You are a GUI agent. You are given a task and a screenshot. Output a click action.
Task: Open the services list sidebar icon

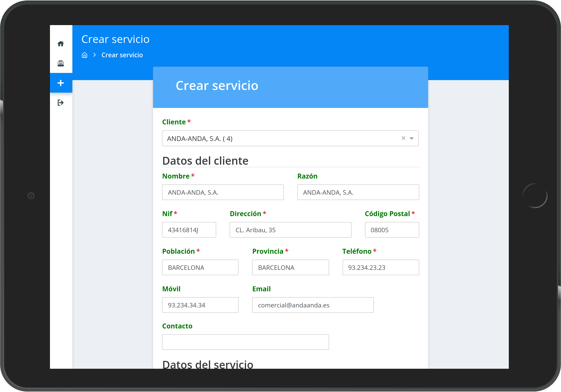tap(60, 63)
